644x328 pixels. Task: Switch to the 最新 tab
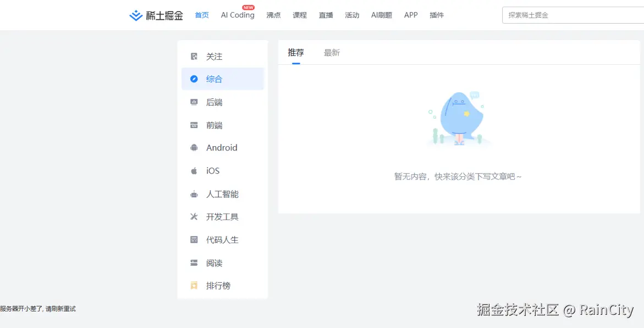pos(332,52)
